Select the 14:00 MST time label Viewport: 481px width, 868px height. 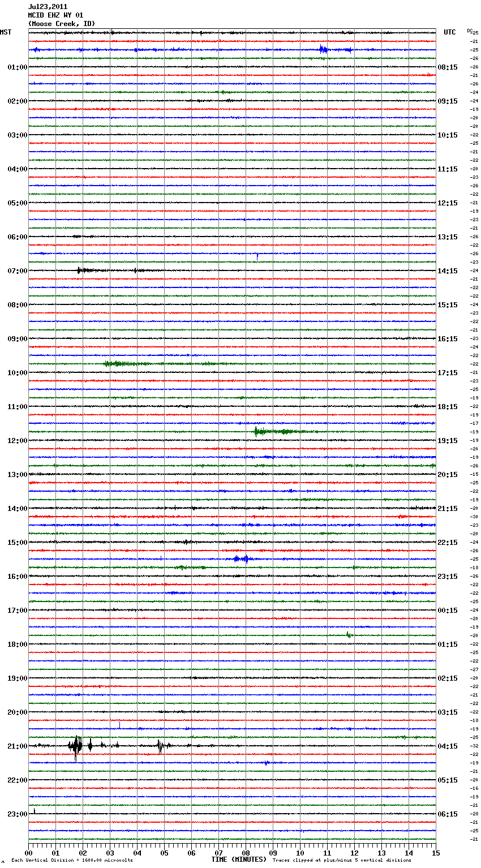pos(17,509)
